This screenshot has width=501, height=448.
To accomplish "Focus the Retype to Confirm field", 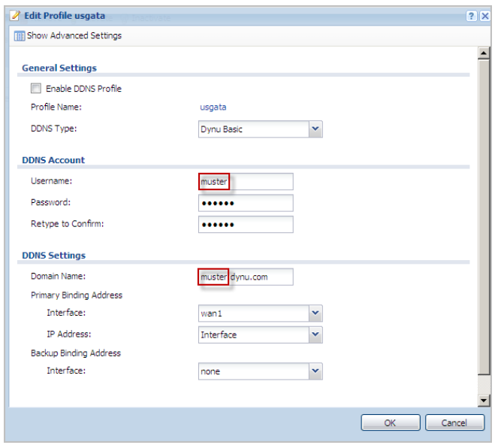I will coord(246,225).
